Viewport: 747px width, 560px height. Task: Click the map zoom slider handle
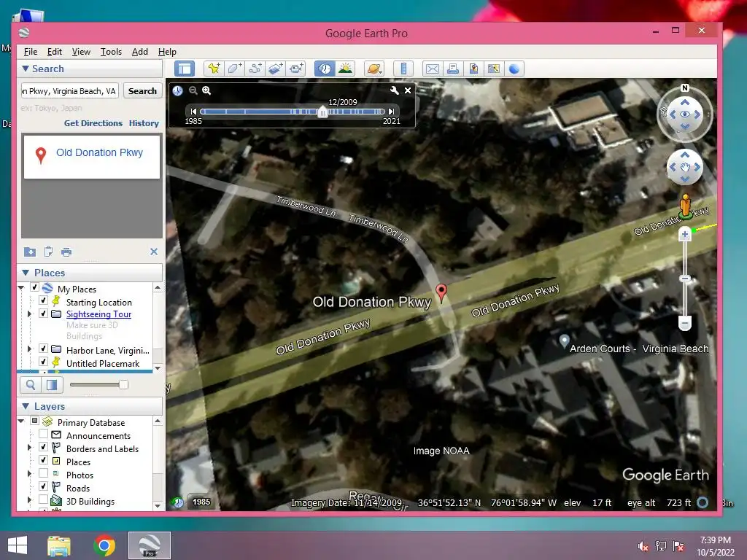[x=684, y=279]
